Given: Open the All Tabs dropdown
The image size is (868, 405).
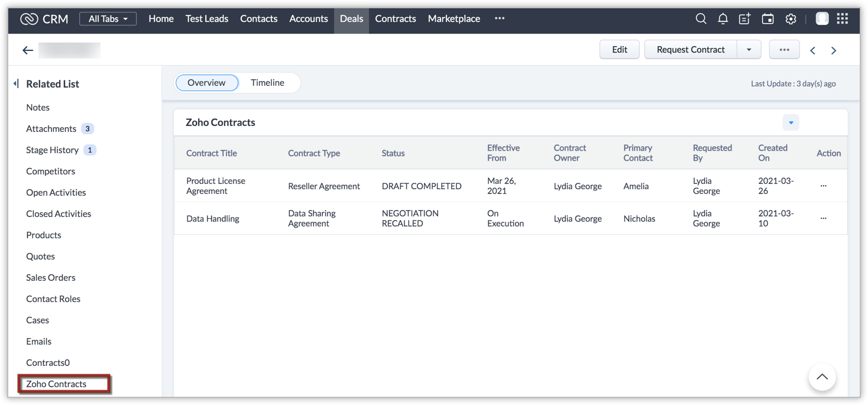Looking at the screenshot, I should (x=108, y=19).
